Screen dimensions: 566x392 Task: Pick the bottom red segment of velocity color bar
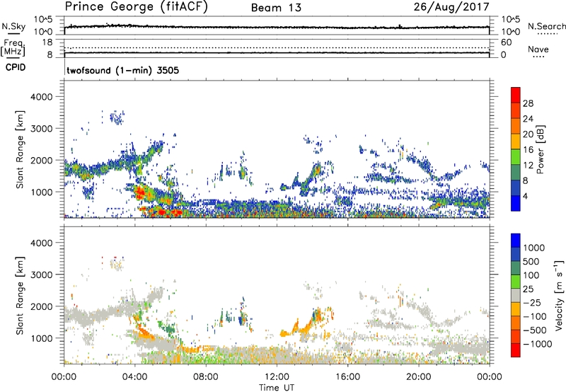click(516, 350)
